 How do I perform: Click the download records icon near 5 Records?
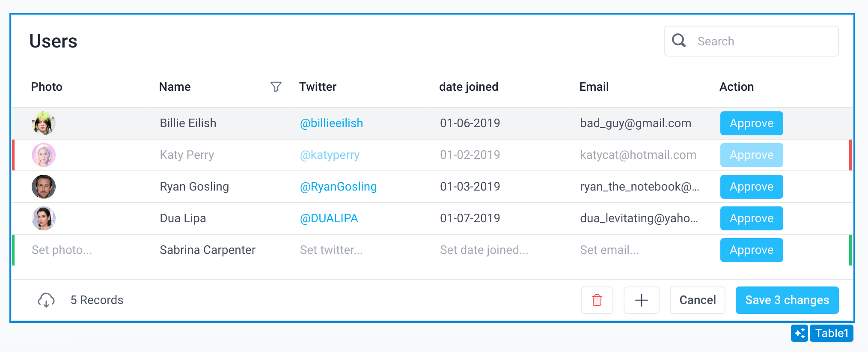coord(46,300)
